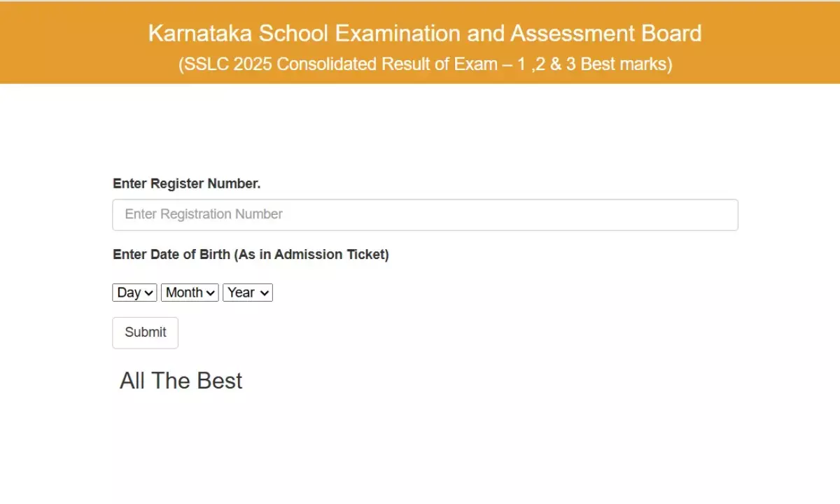The image size is (840, 504).
Task: Click the placeholder text 'Enter Registration Number'
Action: (204, 214)
